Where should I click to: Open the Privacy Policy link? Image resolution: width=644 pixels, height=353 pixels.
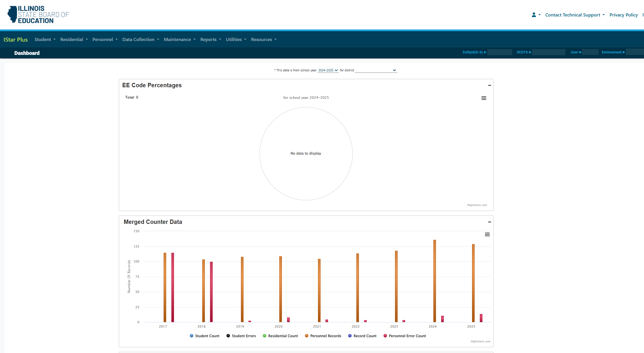(x=624, y=15)
